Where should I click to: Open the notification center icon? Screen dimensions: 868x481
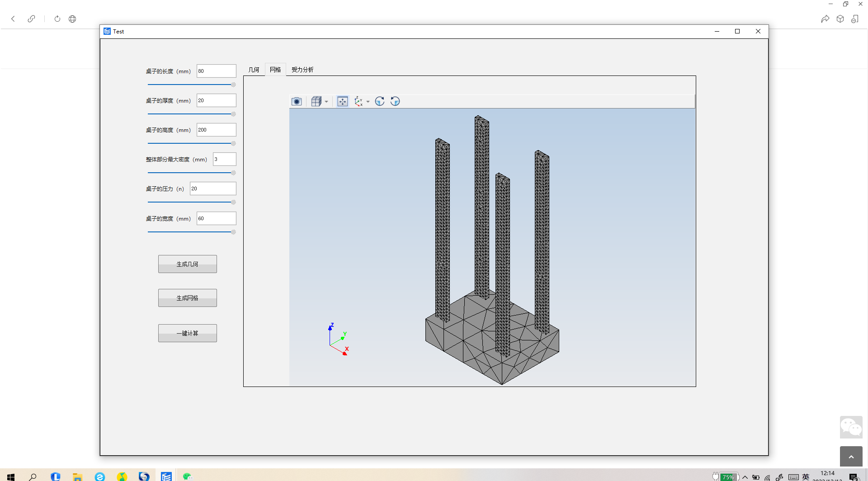tap(854, 477)
